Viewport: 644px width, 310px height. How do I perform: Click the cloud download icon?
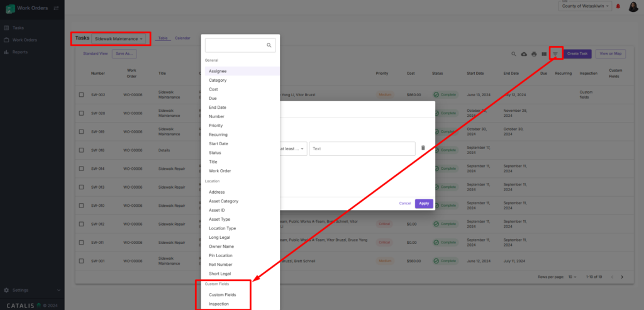[524, 54]
